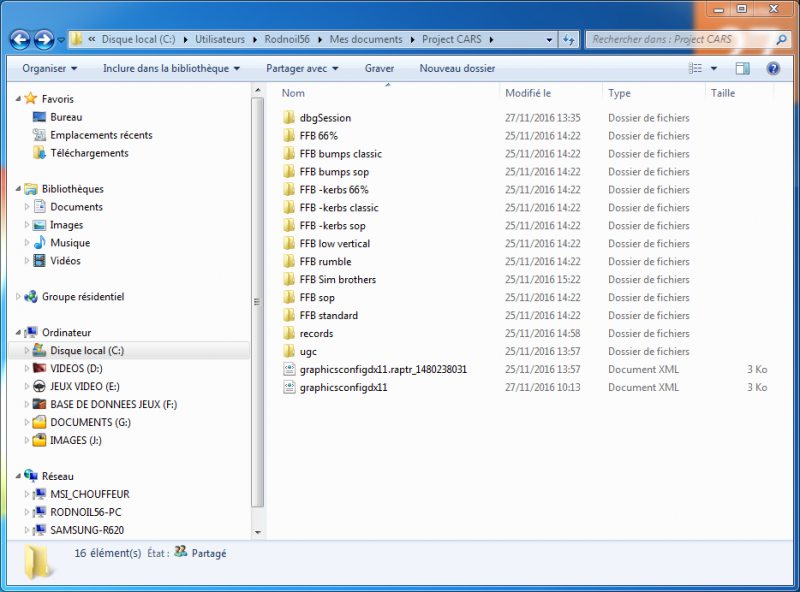
Task: Select the FFB sop folder
Action: coord(317,298)
